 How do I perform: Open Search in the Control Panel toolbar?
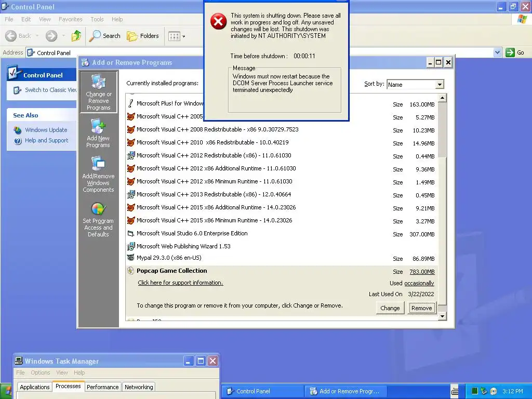(x=104, y=36)
